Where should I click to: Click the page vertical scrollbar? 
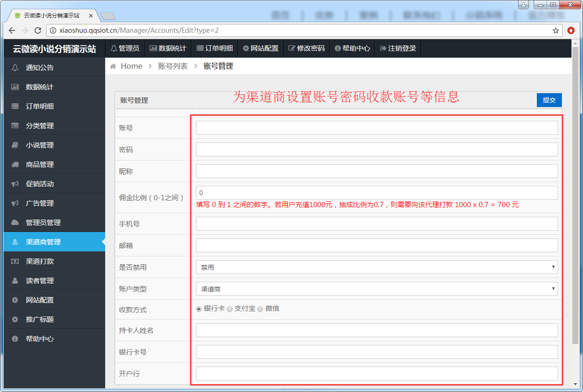575,195
